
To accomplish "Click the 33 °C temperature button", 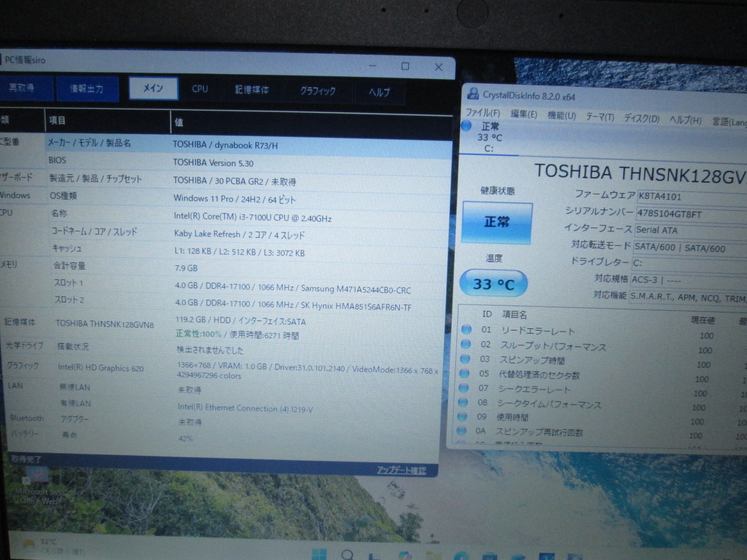I will click(x=494, y=283).
